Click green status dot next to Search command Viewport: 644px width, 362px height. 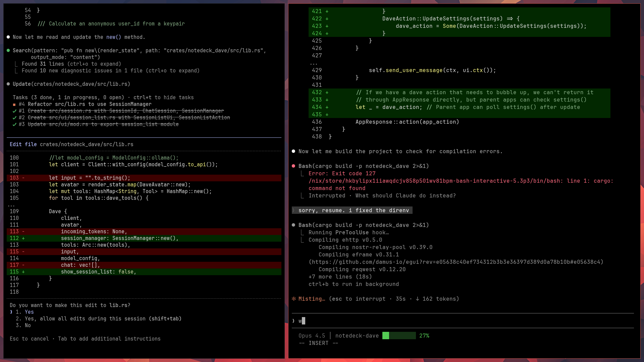8,50
